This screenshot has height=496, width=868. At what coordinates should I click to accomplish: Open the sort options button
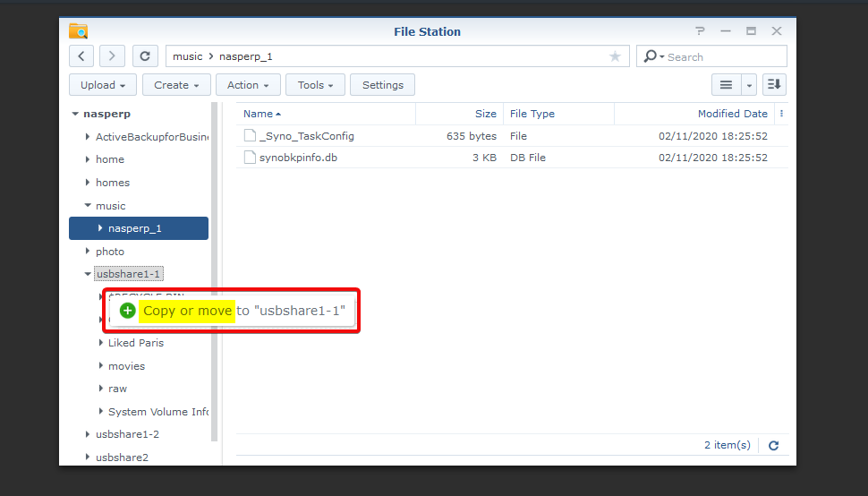[774, 85]
